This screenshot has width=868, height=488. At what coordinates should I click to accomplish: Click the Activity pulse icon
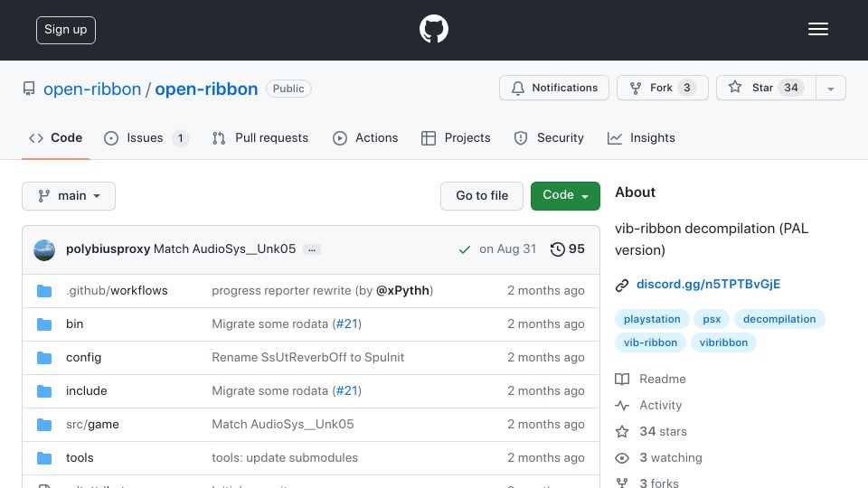[622, 406]
